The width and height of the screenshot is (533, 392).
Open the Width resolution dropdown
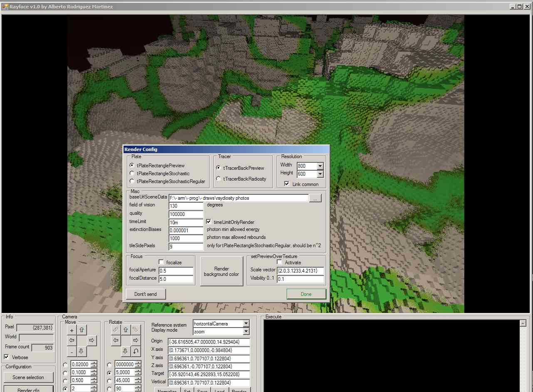(x=320, y=166)
